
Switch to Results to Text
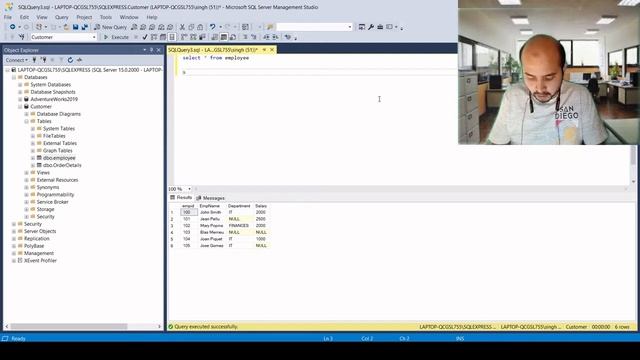pyautogui.click(x=215, y=37)
